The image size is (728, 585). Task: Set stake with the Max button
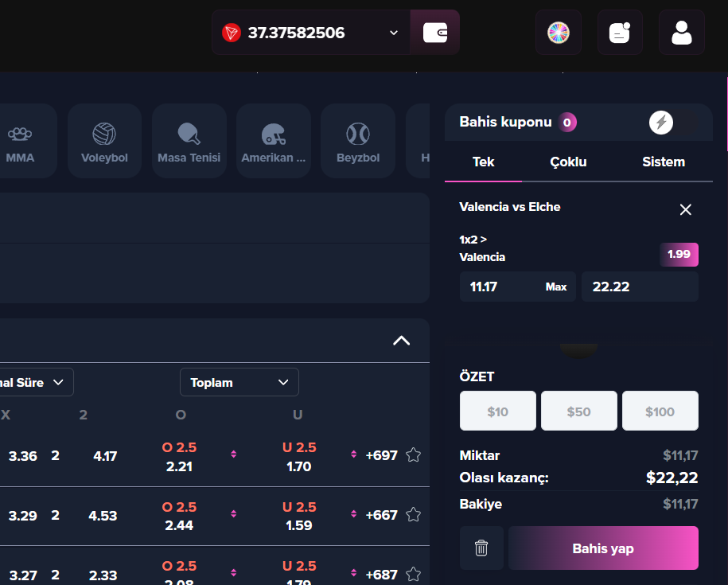click(x=556, y=287)
